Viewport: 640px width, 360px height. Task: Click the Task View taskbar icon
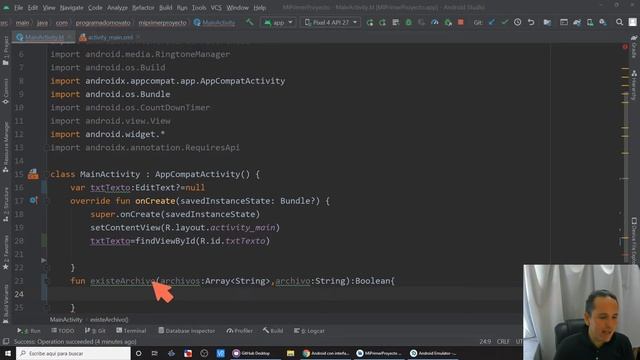pos(155,353)
